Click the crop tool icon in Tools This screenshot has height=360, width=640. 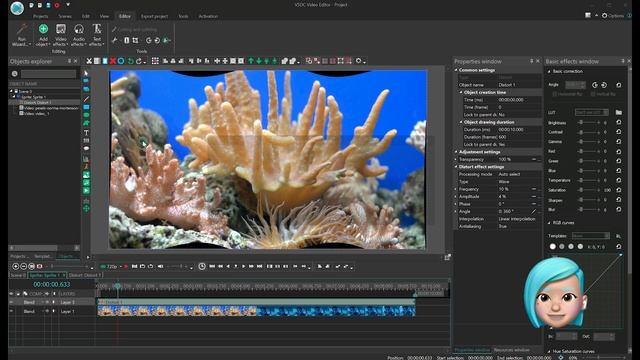(135, 40)
